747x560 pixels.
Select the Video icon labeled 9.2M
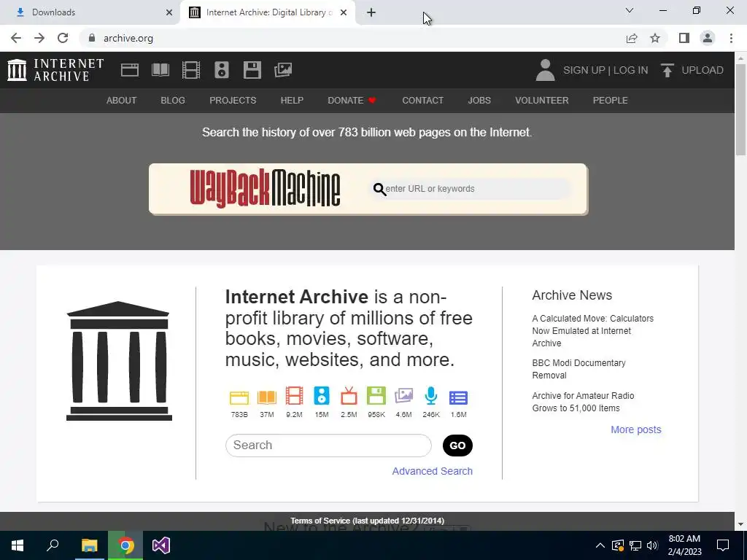(294, 396)
